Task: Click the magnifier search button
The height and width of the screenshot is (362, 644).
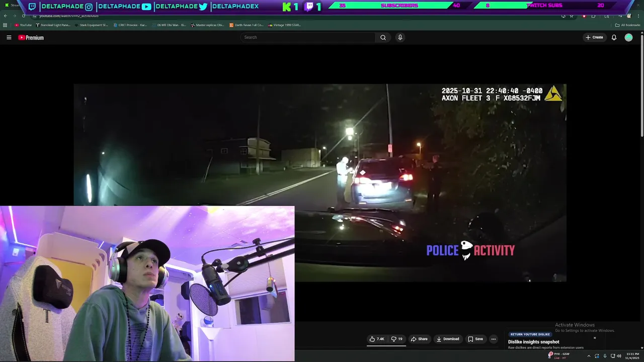Action: click(383, 37)
